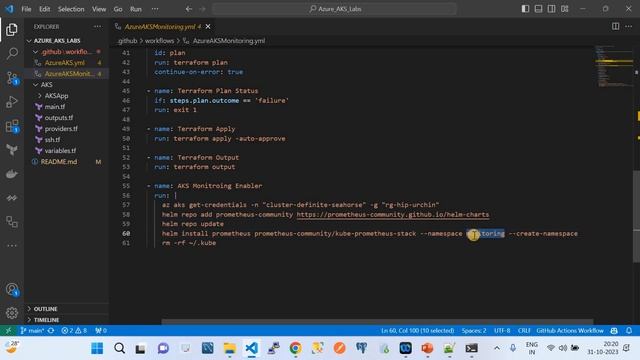The image size is (640, 360).
Task: Go to line via Ln 60, Col 100
Action: pyautogui.click(x=417, y=330)
